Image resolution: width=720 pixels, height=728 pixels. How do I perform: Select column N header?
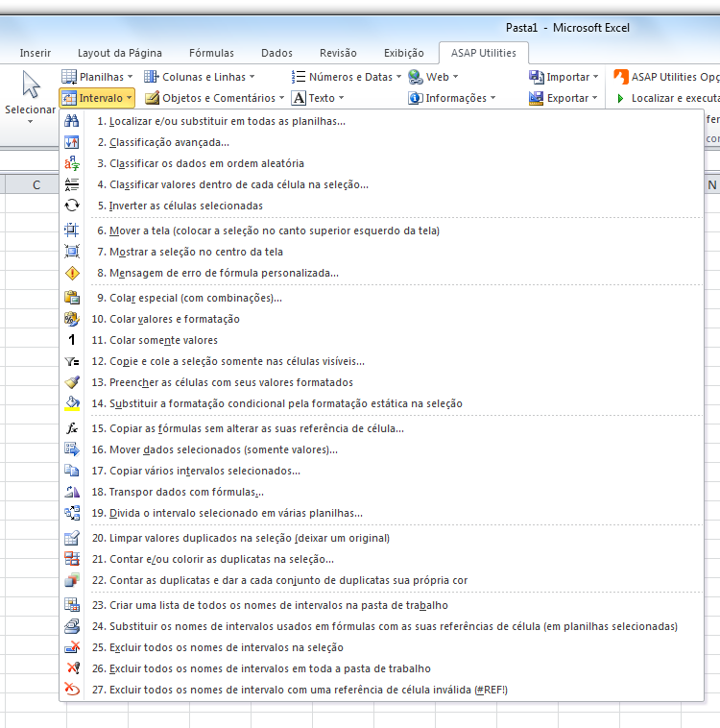coord(712,184)
